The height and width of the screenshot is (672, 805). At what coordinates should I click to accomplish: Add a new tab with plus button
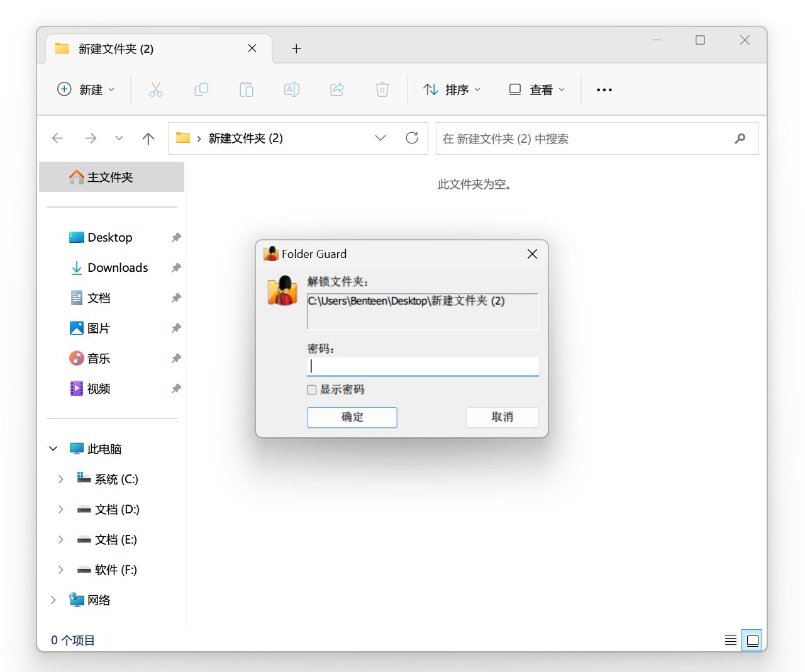pyautogui.click(x=296, y=48)
